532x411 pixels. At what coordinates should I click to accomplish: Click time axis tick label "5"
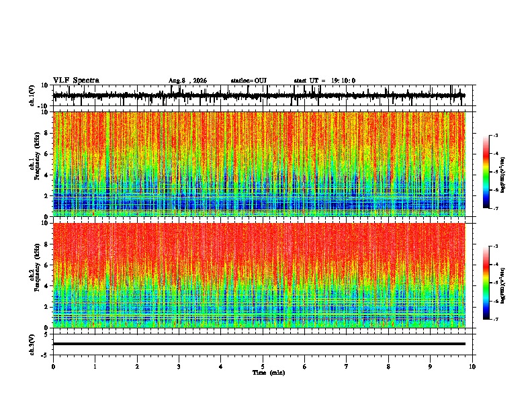click(263, 367)
